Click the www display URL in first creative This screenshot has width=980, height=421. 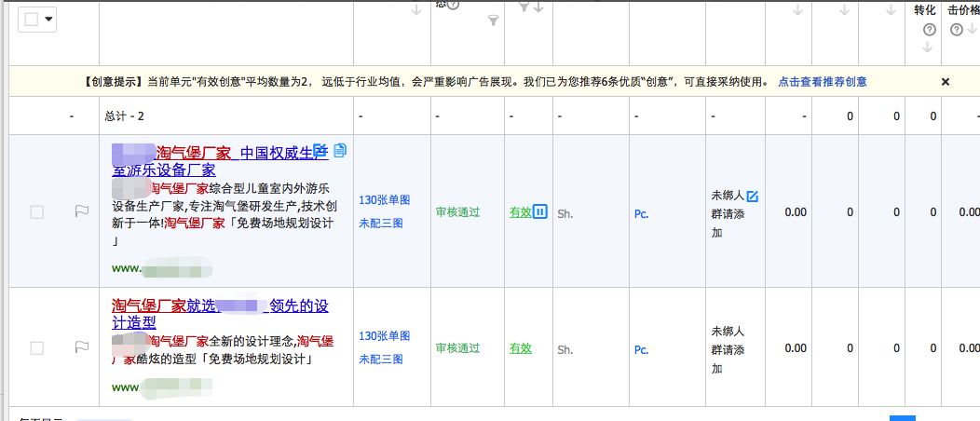tap(162, 270)
